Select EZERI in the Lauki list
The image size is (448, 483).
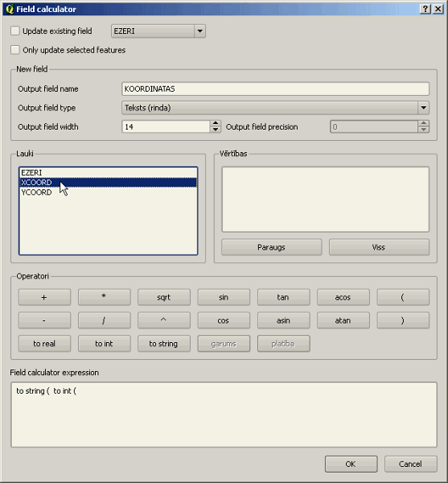[x=108, y=172]
